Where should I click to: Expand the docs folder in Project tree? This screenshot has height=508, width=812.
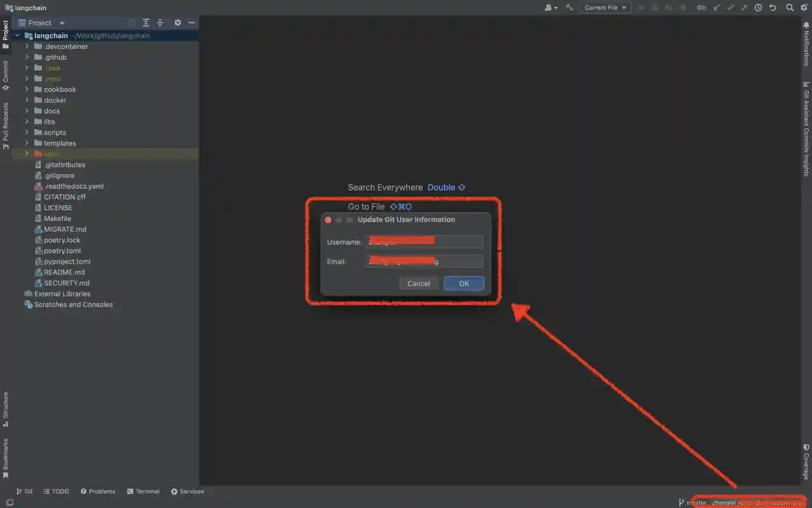pyautogui.click(x=27, y=110)
